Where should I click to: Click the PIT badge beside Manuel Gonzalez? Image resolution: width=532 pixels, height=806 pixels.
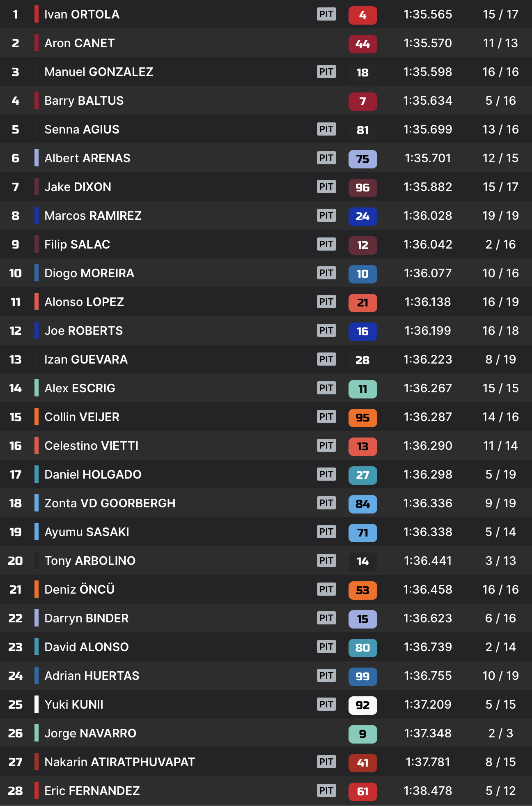pyautogui.click(x=326, y=72)
